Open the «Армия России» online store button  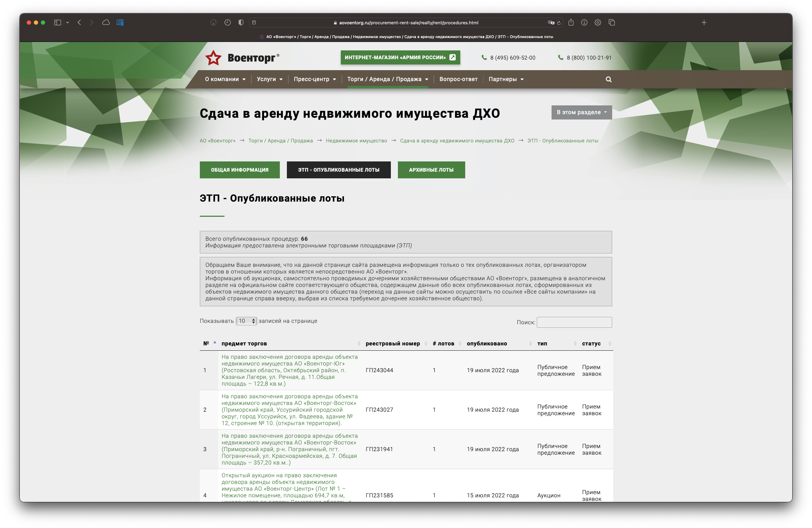[x=400, y=57]
